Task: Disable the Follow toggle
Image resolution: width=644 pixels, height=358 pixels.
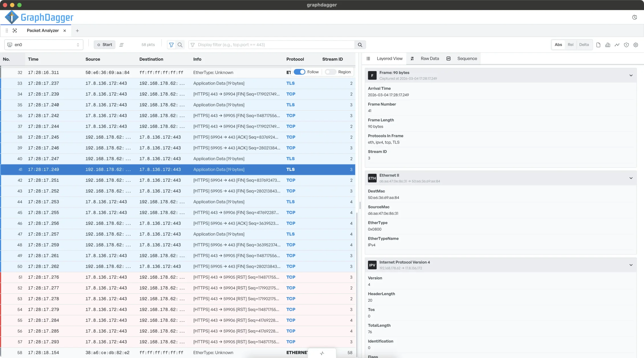Action: tap(299, 72)
